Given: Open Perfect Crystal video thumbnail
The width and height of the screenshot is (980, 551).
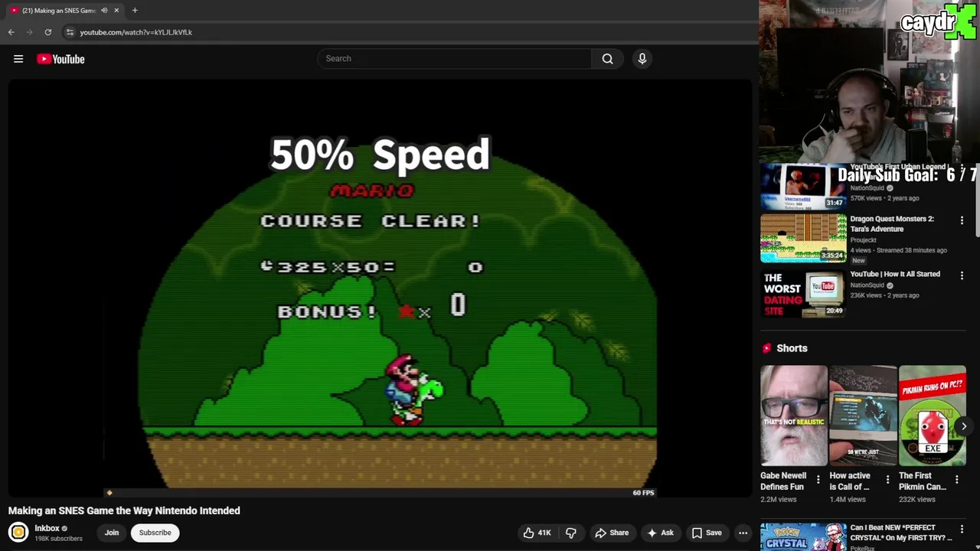Looking at the screenshot, I should click(x=803, y=536).
